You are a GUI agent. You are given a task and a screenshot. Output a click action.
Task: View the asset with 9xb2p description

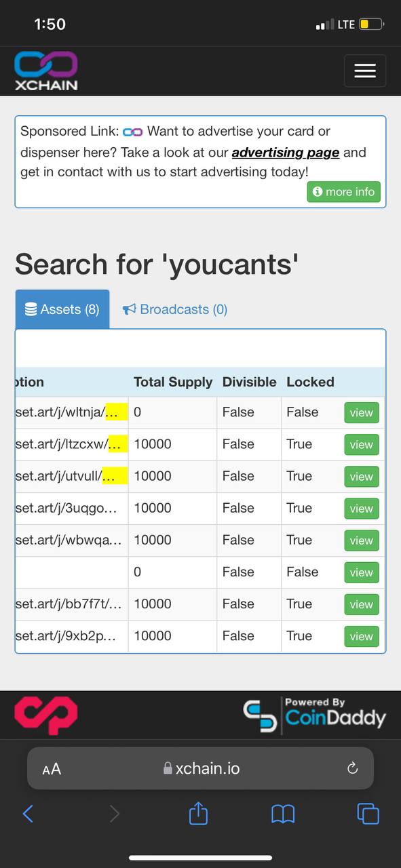pos(361,636)
